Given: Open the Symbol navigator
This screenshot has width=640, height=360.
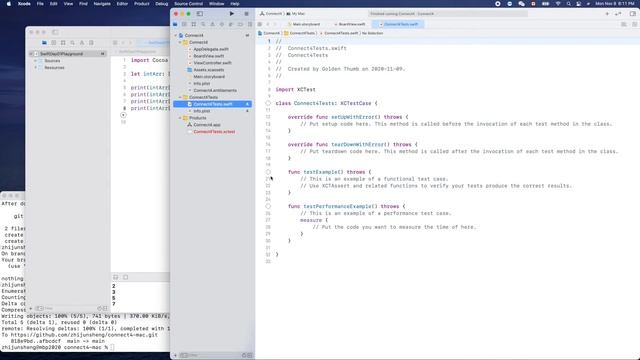Looking at the screenshot, I should 194,24.
